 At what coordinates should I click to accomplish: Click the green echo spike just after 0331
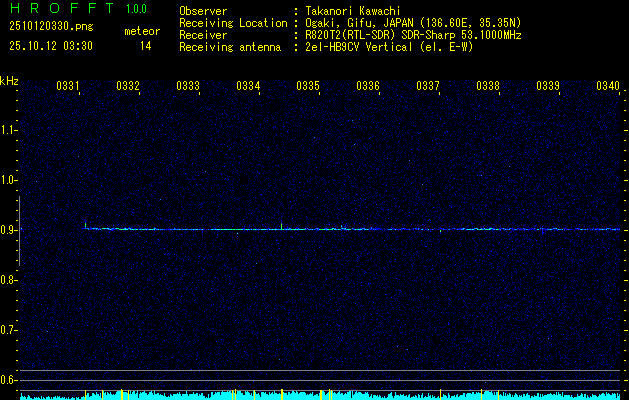[x=85, y=225]
